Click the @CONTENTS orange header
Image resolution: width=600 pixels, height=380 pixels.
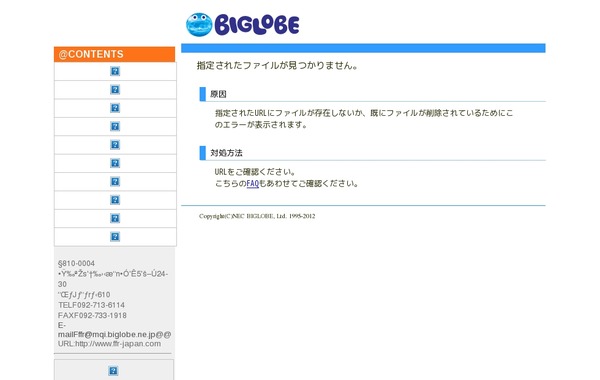(x=114, y=54)
